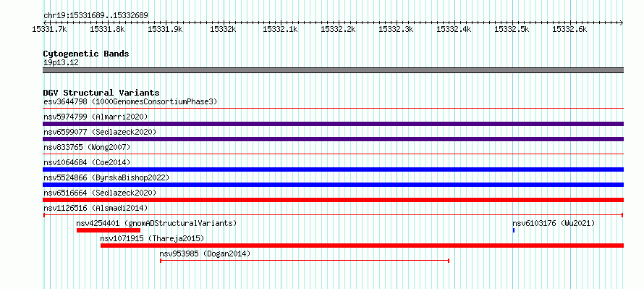The image size is (644, 289).
Task: Open the nsv6103176 (Wu2021) label
Action: 554,223
